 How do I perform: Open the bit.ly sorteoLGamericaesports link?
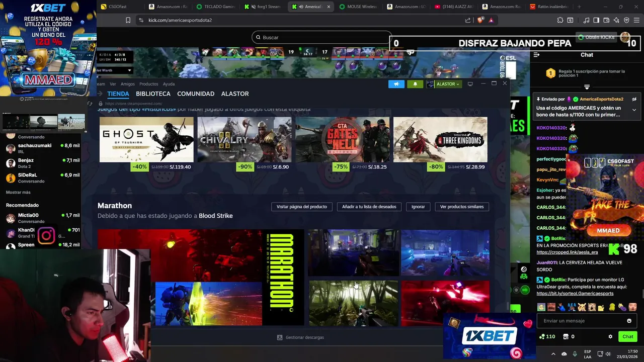(575, 294)
